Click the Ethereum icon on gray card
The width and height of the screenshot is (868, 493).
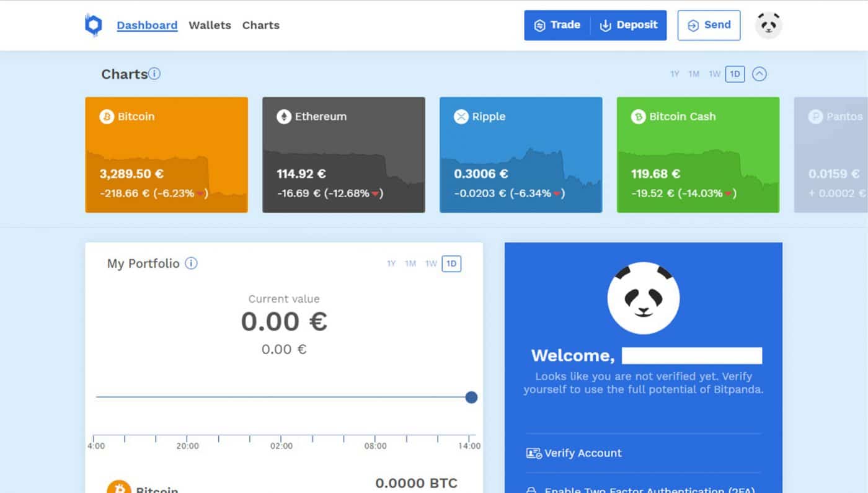click(284, 117)
